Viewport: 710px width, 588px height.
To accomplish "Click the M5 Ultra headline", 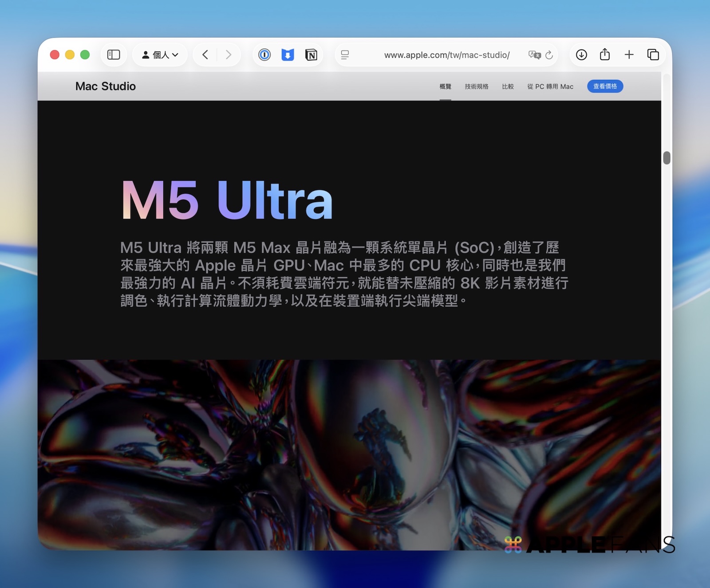I will tap(227, 200).
